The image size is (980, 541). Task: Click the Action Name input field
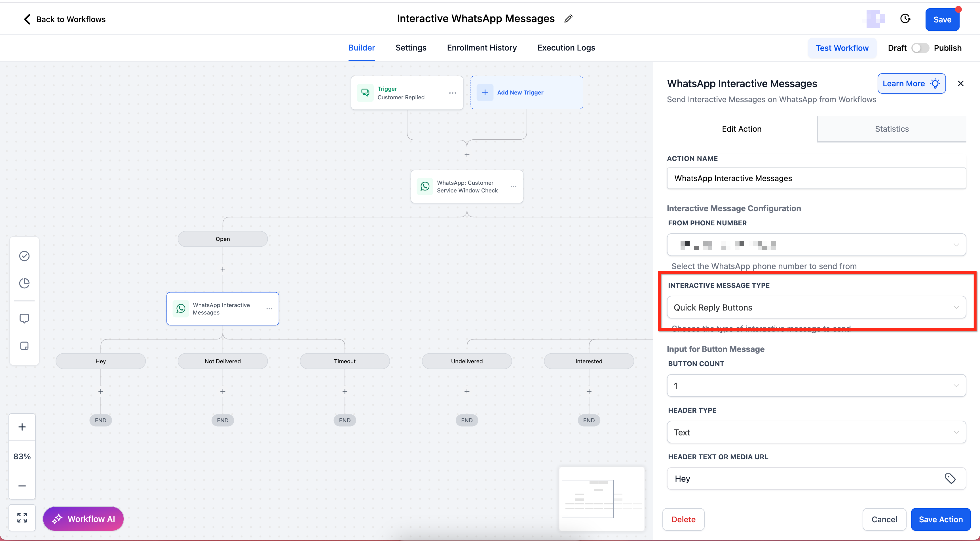click(816, 178)
